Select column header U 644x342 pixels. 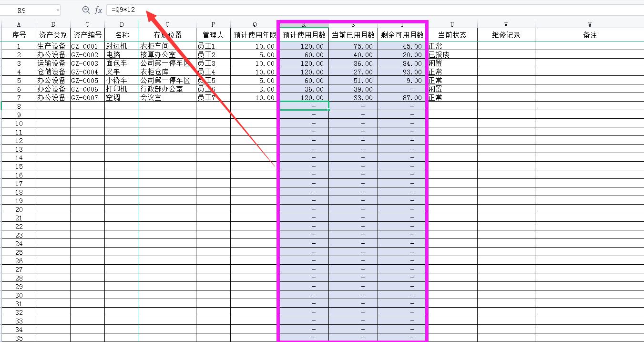pyautogui.click(x=451, y=24)
